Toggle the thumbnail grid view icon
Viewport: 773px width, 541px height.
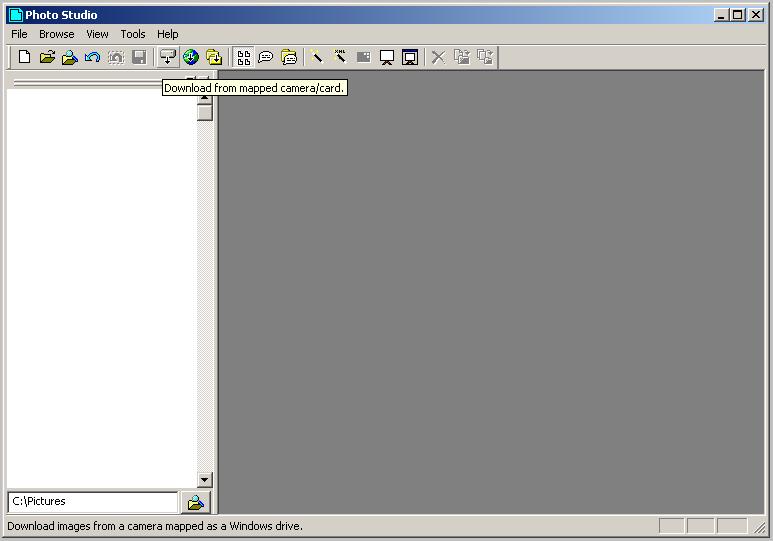click(244, 57)
